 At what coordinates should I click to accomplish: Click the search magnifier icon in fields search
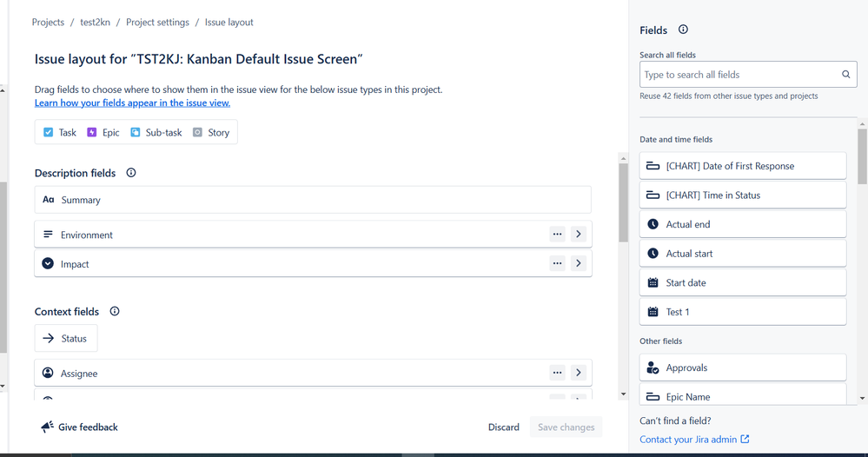coord(846,75)
